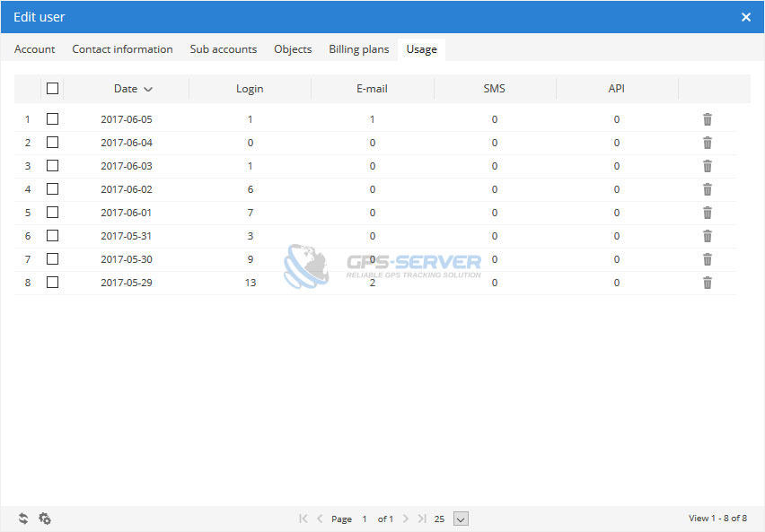Go to first page arrow

(x=303, y=519)
